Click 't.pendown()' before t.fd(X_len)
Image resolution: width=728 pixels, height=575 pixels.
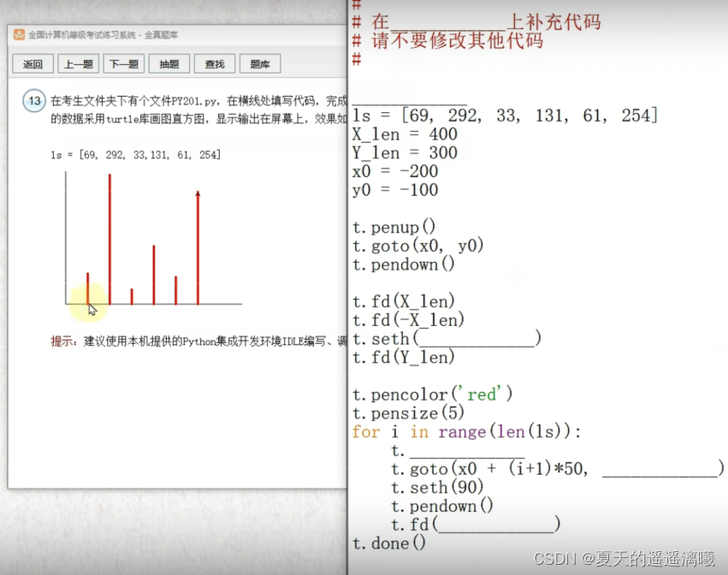click(404, 264)
